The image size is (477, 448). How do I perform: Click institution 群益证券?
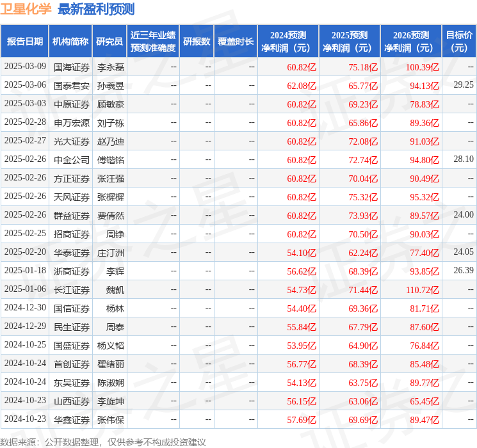(x=72, y=216)
